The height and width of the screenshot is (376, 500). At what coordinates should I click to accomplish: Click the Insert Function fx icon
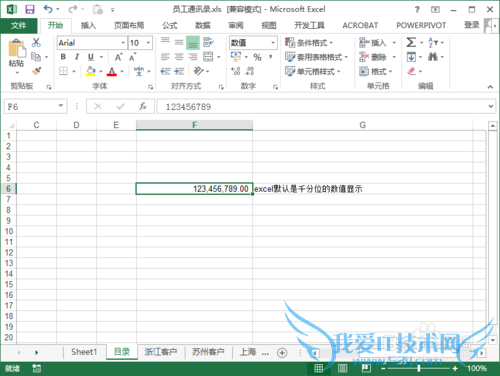143,106
